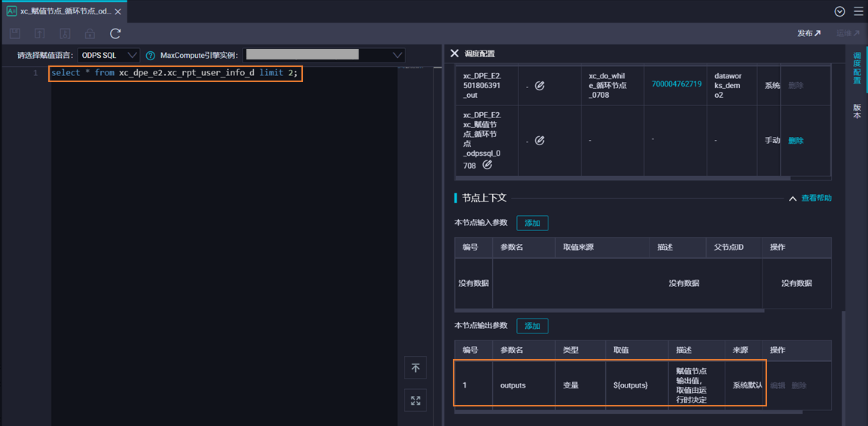Click the circled down-arrow icon at top right
The height and width of the screenshot is (426, 868).
pyautogui.click(x=840, y=11)
